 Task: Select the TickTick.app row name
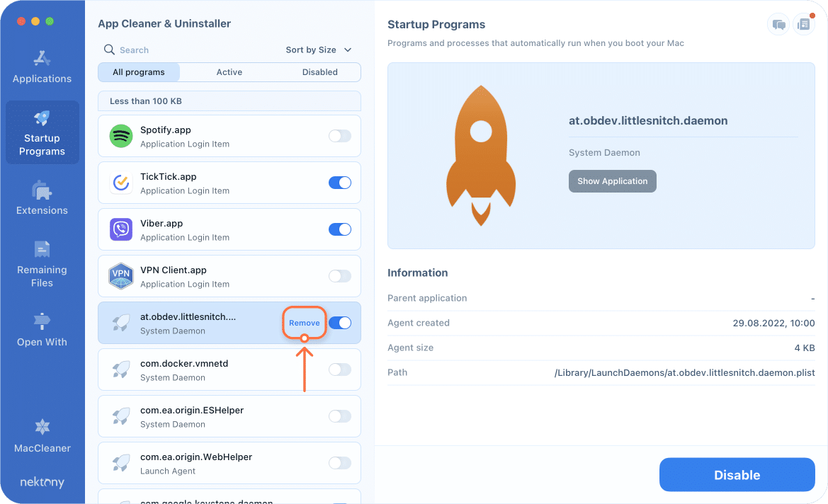(x=168, y=177)
